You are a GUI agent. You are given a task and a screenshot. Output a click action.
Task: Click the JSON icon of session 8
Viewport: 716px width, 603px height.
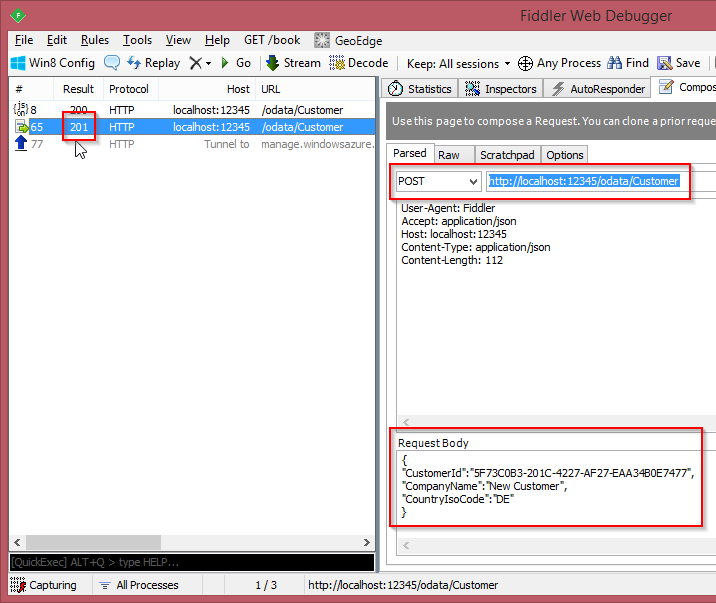[21, 110]
